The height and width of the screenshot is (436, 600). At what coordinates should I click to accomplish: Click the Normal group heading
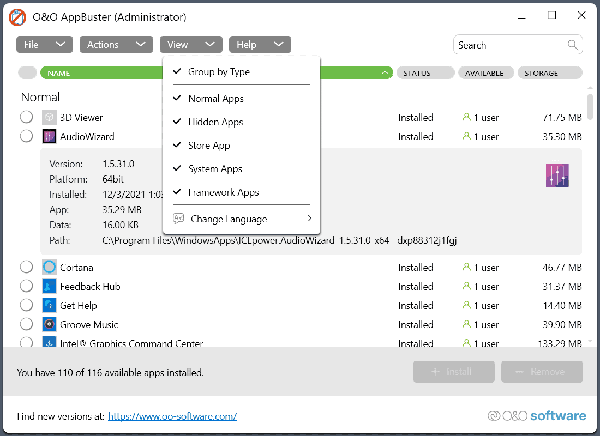click(x=41, y=97)
